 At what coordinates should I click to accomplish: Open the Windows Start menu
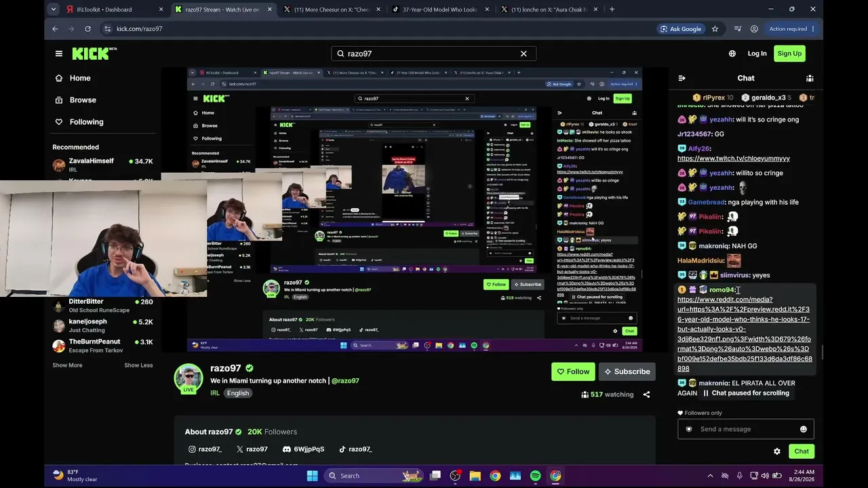pyautogui.click(x=312, y=476)
